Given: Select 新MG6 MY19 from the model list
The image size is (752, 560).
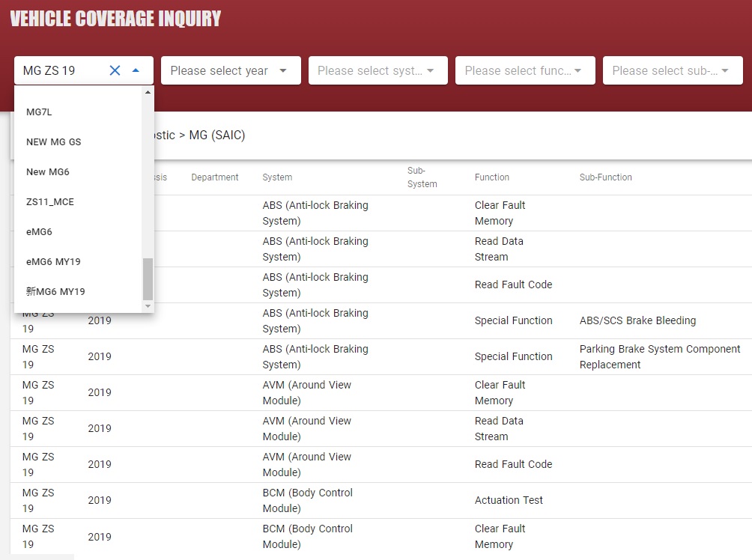Looking at the screenshot, I should click(x=78, y=291).
